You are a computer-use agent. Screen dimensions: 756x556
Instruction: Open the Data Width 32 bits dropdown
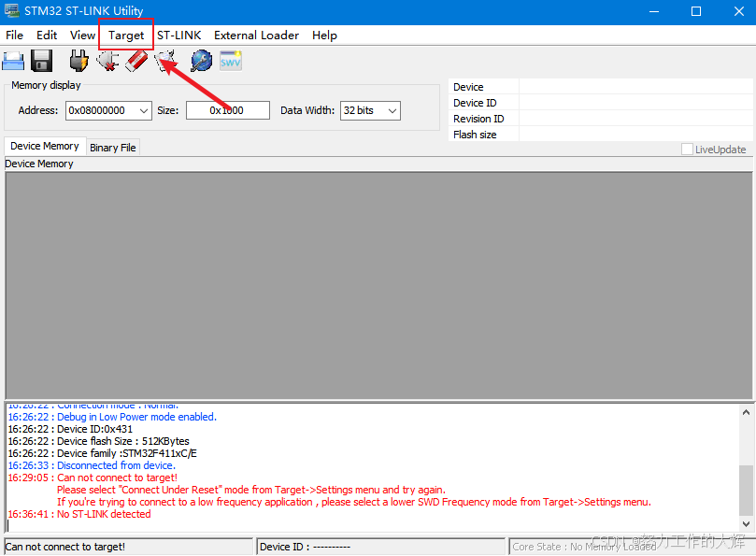370,110
